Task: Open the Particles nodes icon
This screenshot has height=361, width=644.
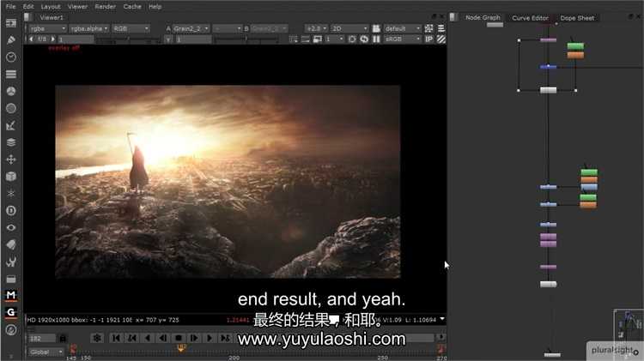Action: tap(11, 193)
